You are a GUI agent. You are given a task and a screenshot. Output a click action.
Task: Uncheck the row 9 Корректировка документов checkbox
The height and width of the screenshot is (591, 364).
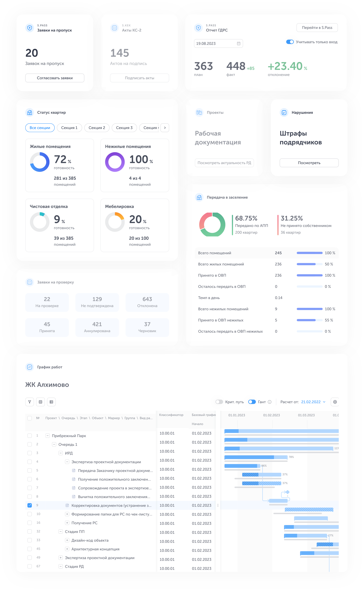30,505
